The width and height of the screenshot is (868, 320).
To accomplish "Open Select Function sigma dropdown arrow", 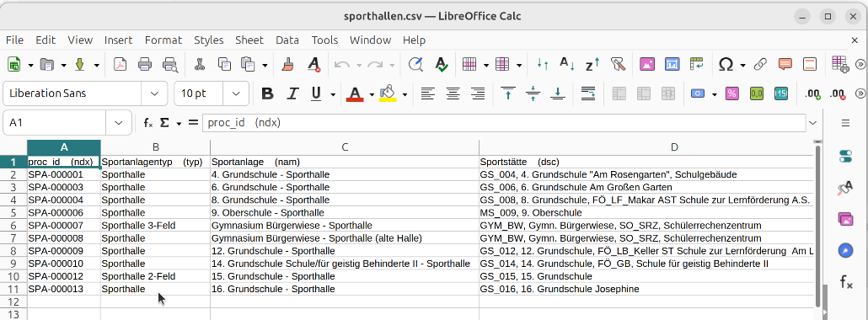I will point(179,123).
